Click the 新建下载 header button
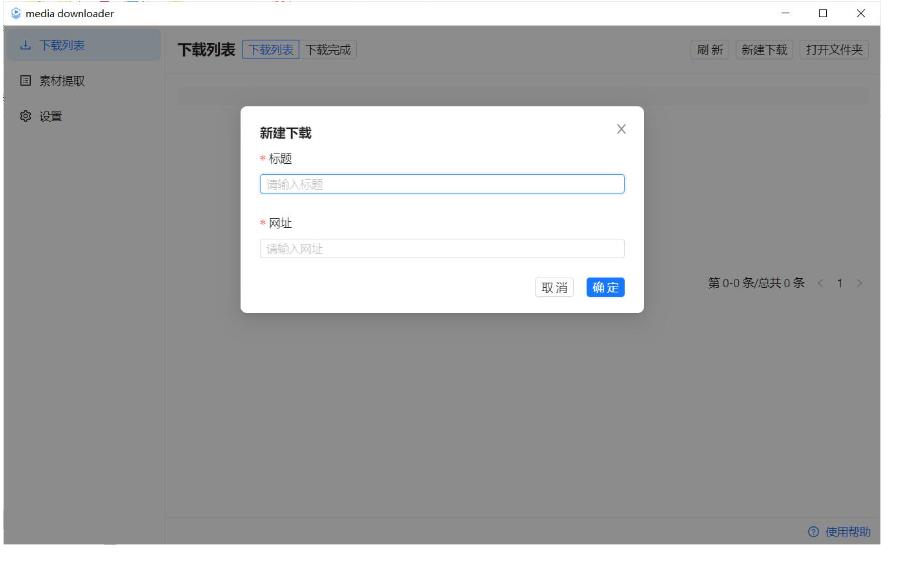Viewport: 908px width, 561px height. (x=763, y=50)
